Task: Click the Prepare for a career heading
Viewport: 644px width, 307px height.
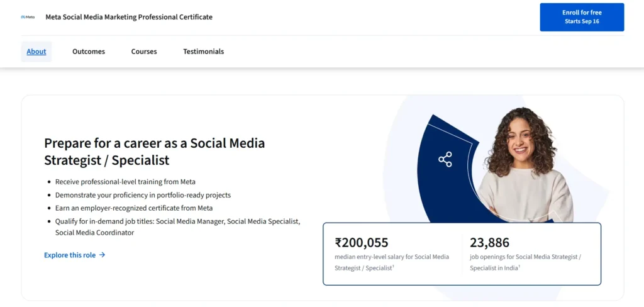Action: (x=154, y=152)
